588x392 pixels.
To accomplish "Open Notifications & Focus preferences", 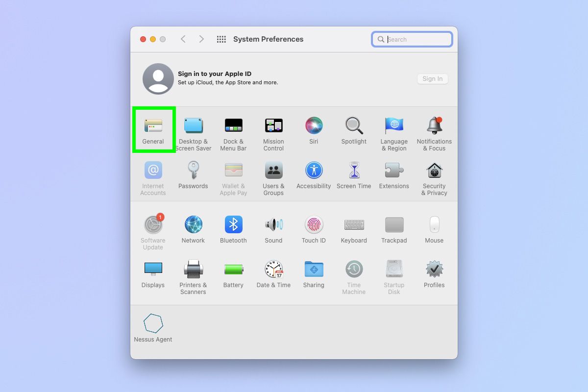I will pos(434,126).
